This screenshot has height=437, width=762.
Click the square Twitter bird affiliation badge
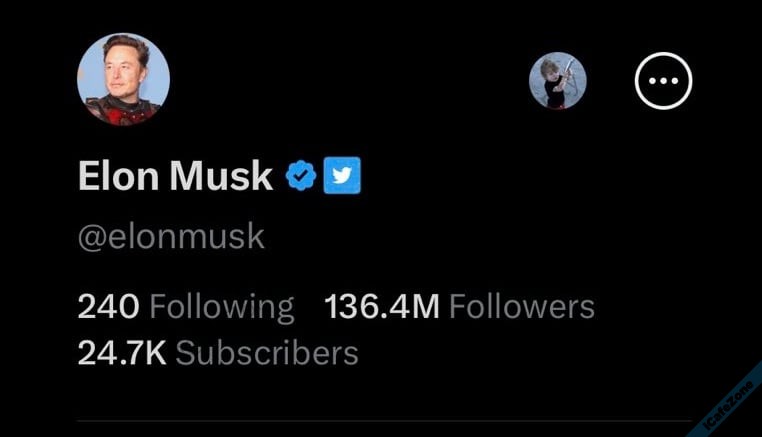342,176
